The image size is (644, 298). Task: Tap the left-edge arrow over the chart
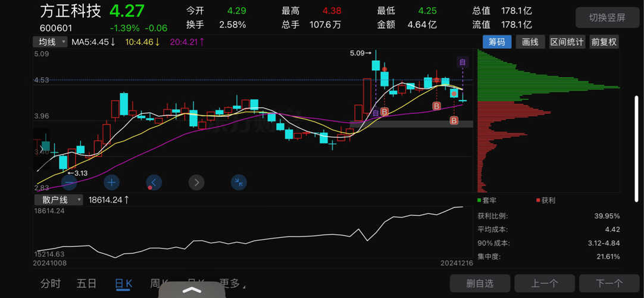pos(42,148)
